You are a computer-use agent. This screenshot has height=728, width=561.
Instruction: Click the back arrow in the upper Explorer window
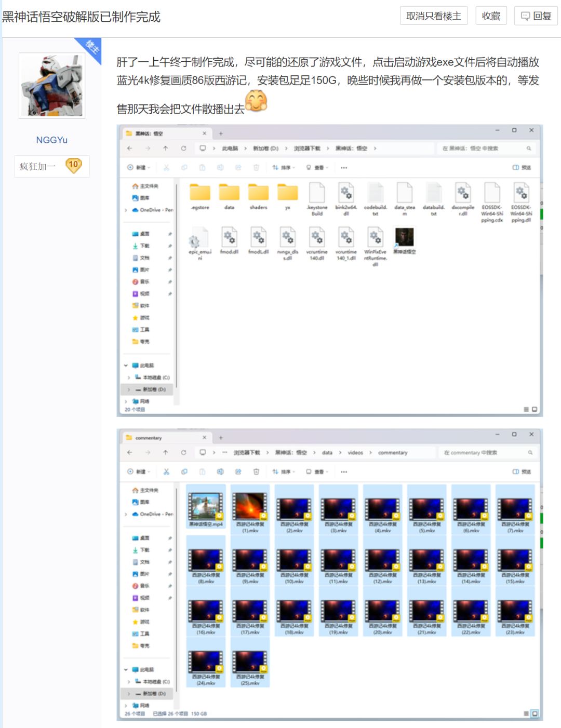(x=130, y=148)
